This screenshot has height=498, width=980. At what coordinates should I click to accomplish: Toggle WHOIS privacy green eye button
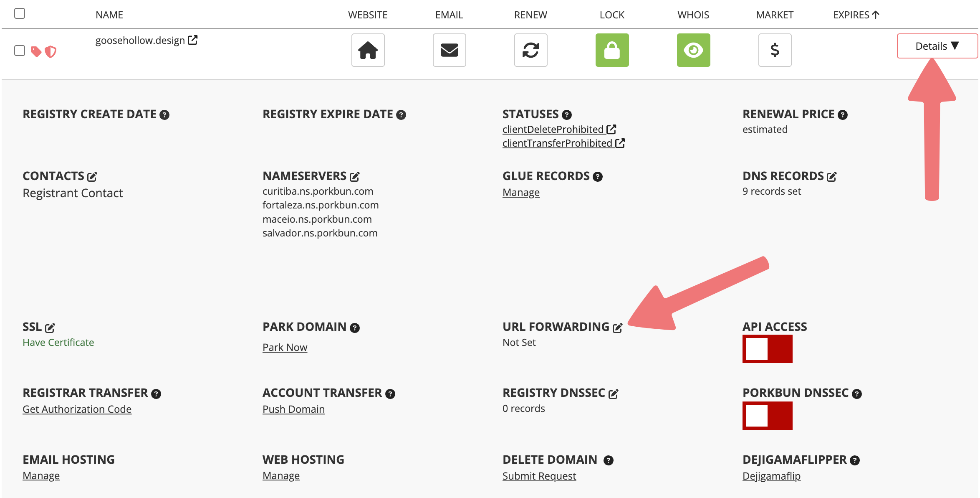693,50
